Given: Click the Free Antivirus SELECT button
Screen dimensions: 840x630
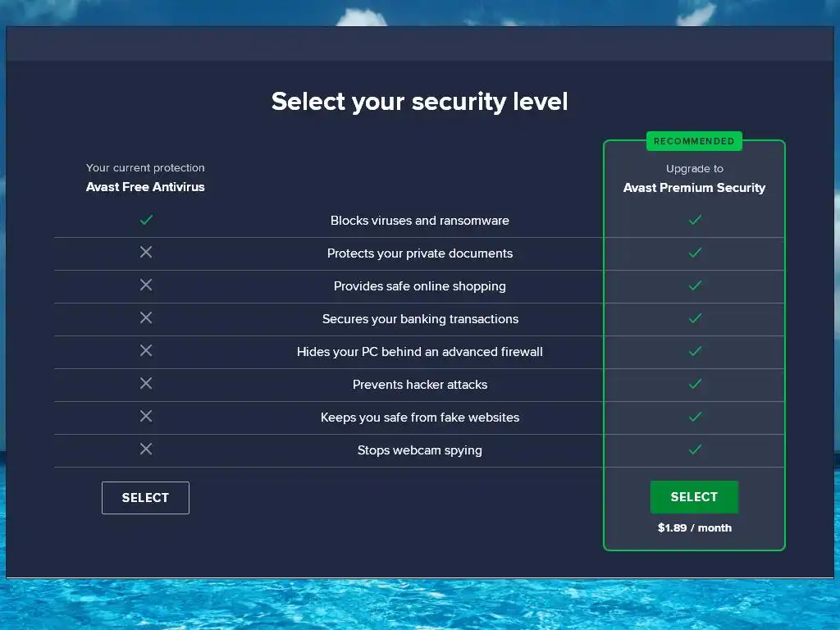Looking at the screenshot, I should 145,498.
